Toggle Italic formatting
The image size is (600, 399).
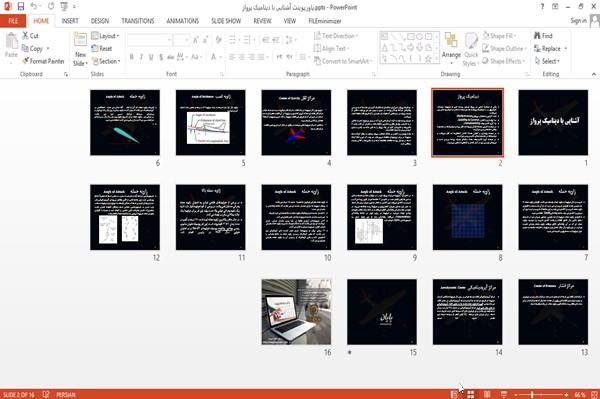tap(142, 57)
